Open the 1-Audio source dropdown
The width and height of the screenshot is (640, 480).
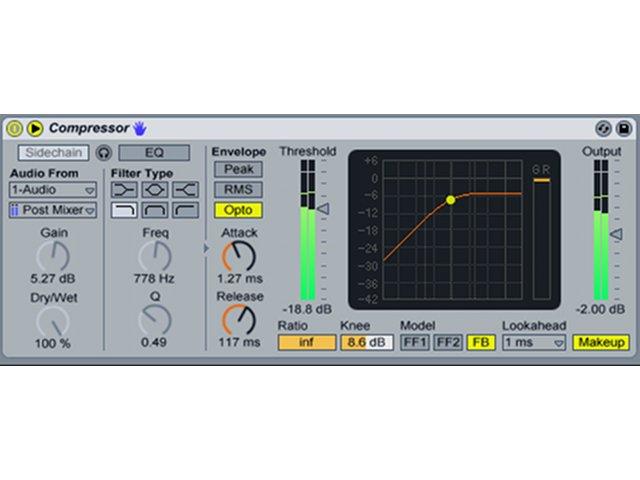[53, 190]
